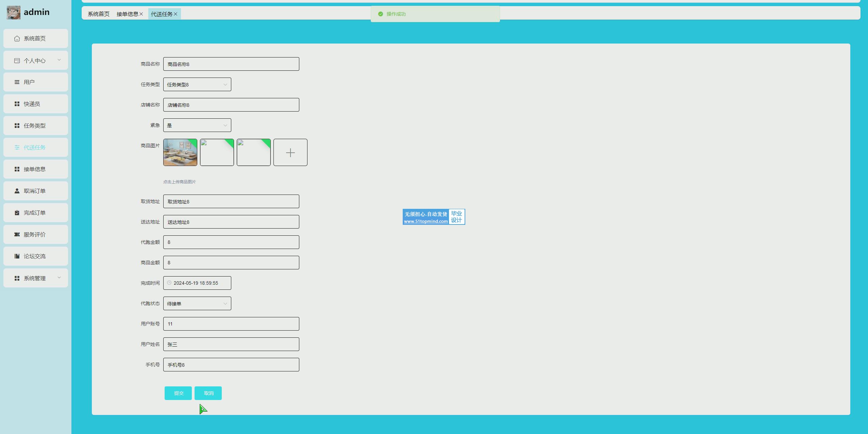Open the 紧急 dropdown
The image size is (868, 434).
pos(197,125)
